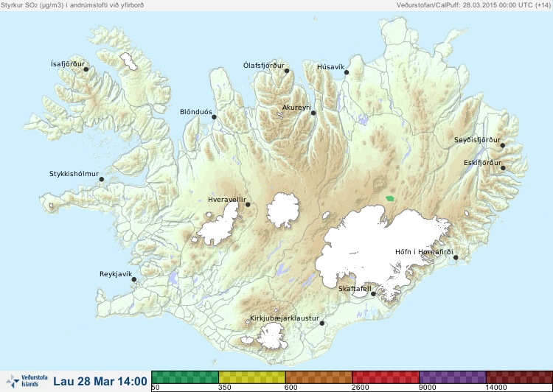Click the Hveravellir label
This screenshot has width=553, height=392.
click(227, 200)
